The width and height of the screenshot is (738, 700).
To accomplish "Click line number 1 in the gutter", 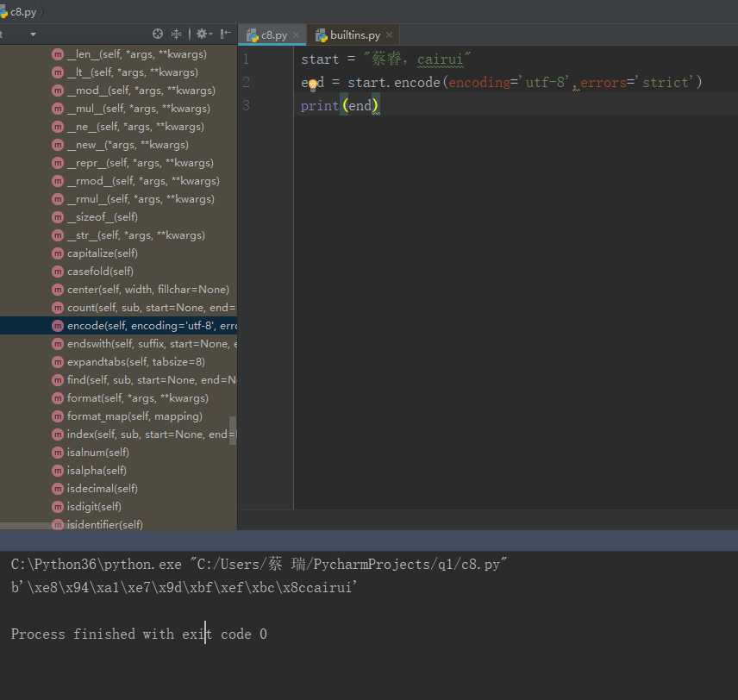I will click(x=246, y=59).
